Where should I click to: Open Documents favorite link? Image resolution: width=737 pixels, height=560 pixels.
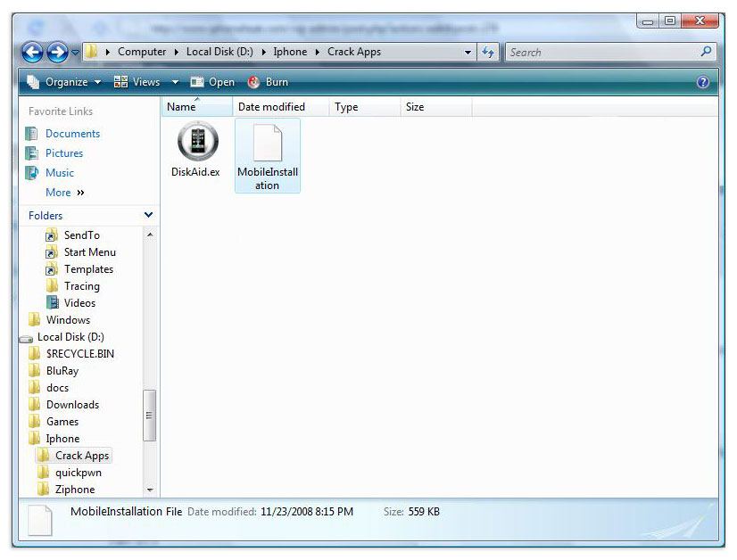[73, 134]
